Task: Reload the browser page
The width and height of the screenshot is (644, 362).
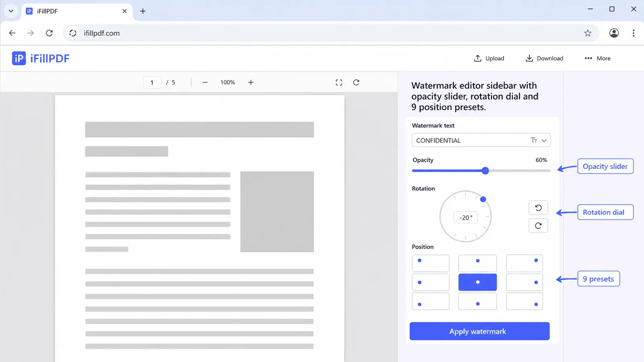Action: click(x=49, y=33)
